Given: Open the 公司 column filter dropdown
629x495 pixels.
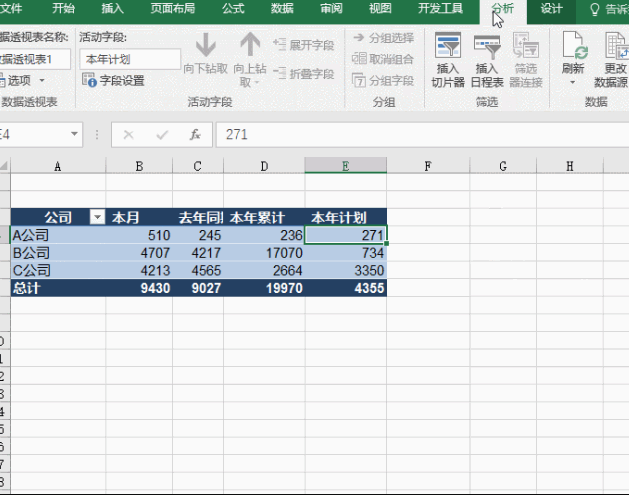Looking at the screenshot, I should pos(97,217).
